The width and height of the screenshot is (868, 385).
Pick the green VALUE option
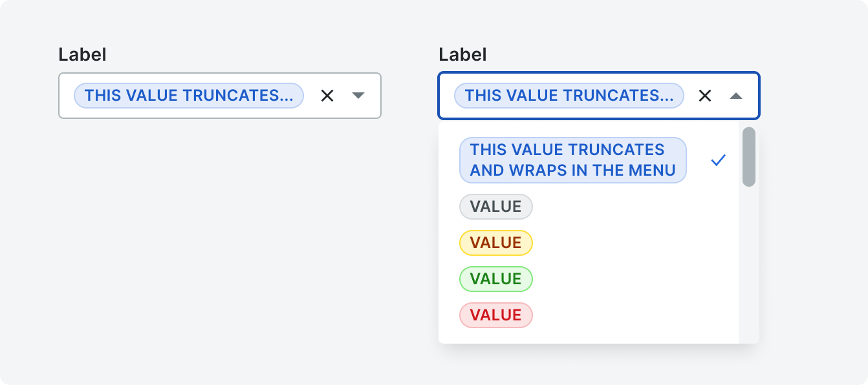[496, 279]
